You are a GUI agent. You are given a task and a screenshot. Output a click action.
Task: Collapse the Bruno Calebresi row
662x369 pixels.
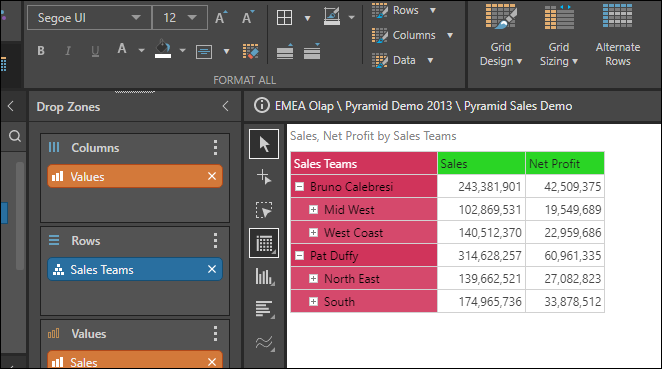[299, 187]
